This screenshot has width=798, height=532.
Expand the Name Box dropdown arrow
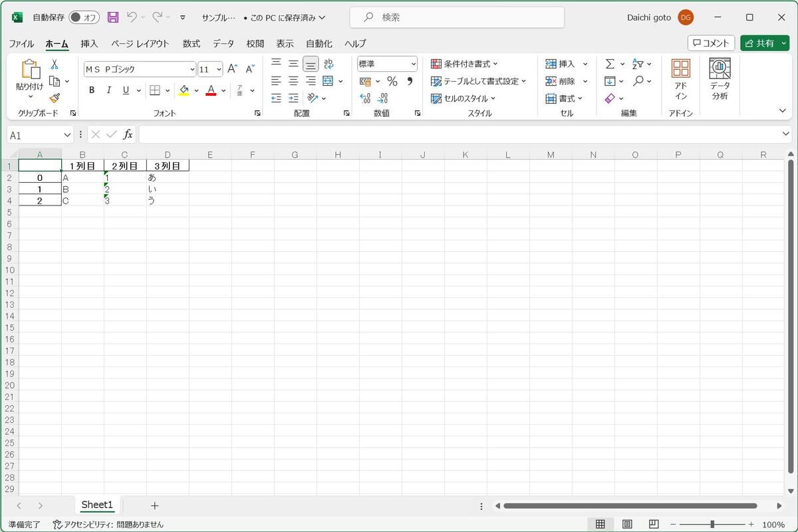(x=67, y=135)
